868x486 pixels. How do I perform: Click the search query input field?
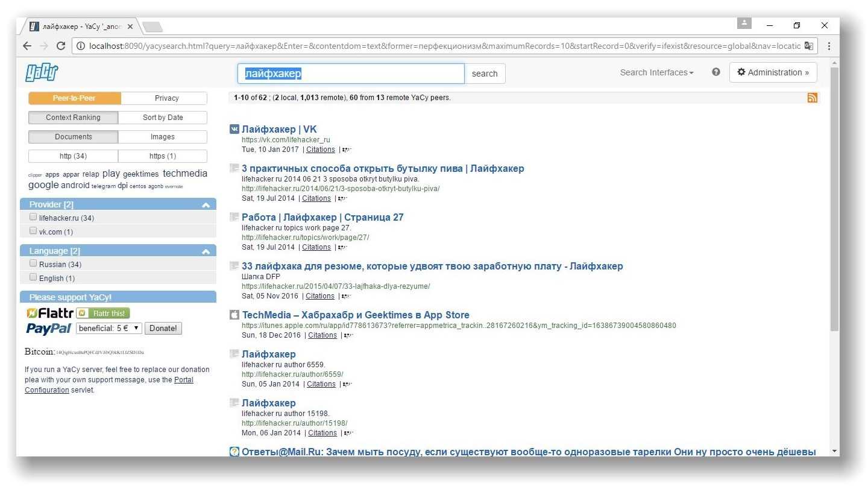pyautogui.click(x=350, y=74)
